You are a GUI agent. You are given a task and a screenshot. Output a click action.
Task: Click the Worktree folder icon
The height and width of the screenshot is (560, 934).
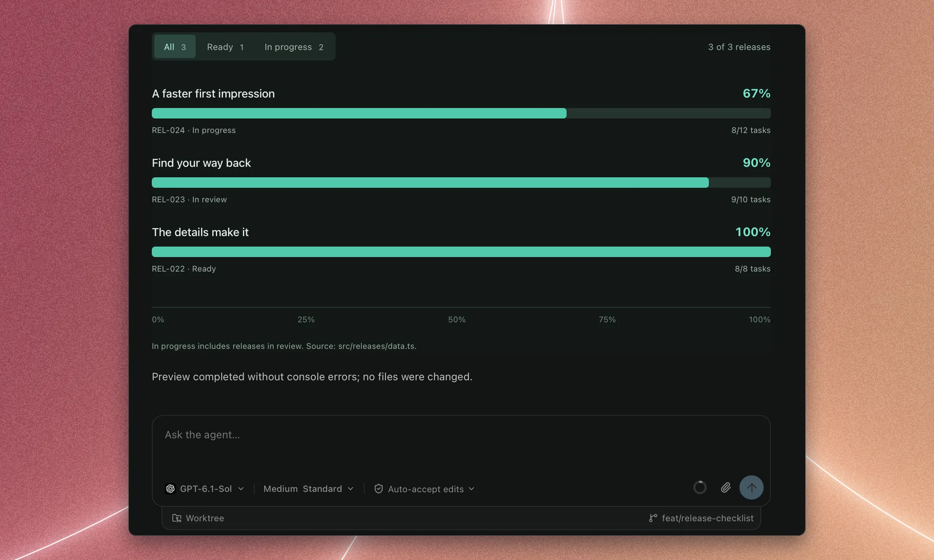[177, 518]
